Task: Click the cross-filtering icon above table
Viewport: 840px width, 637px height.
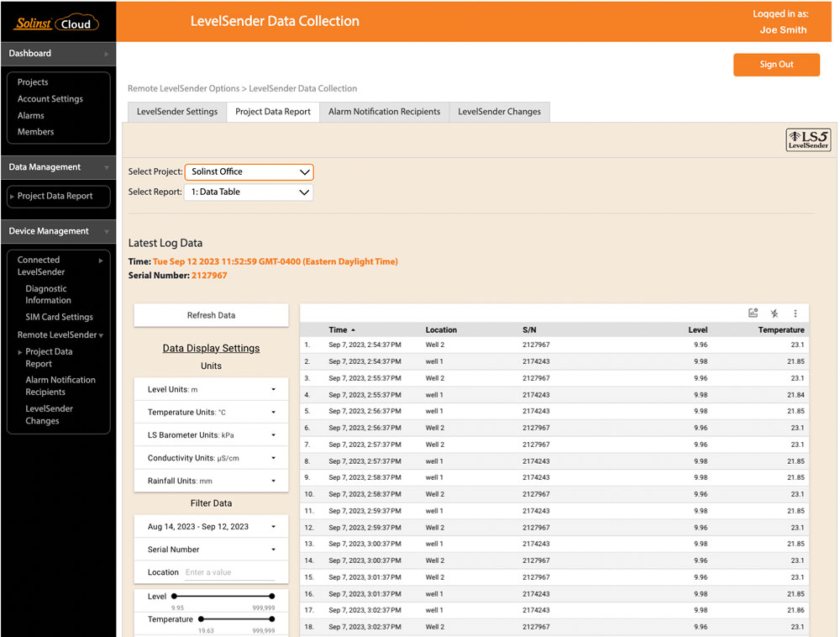Action: pos(774,313)
